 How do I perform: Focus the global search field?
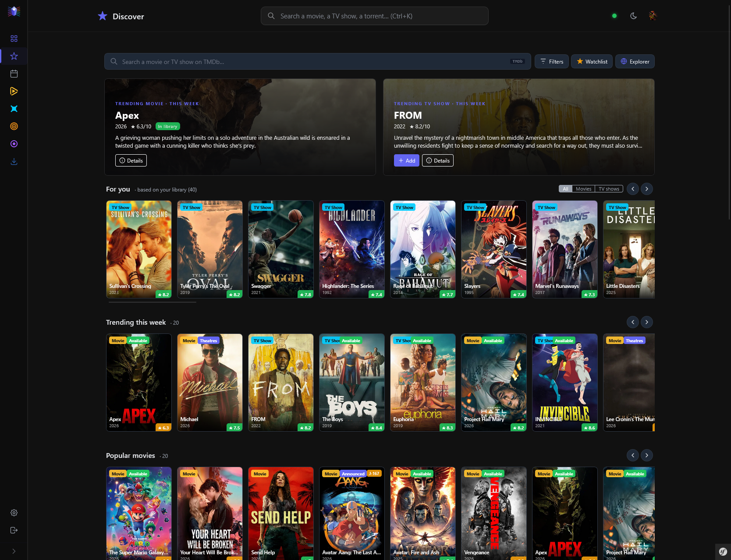click(375, 16)
